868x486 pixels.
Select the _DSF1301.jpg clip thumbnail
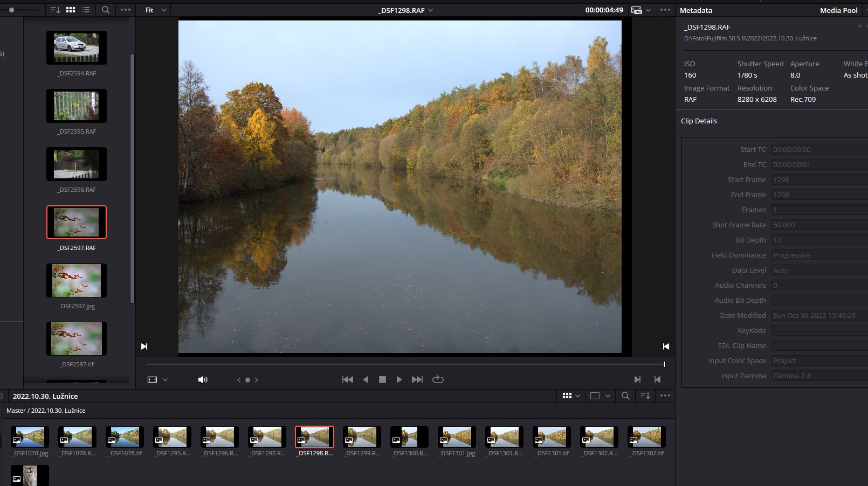point(457,437)
